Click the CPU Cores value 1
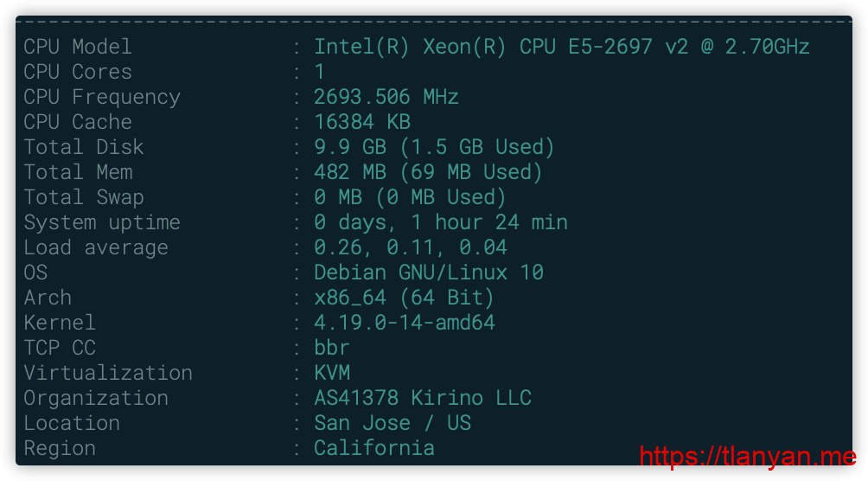Viewport: 868px width, 481px height. pyautogui.click(x=319, y=72)
